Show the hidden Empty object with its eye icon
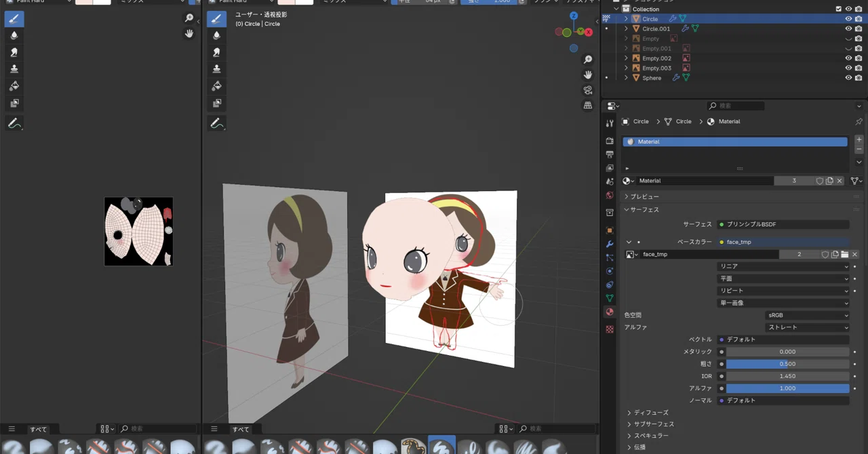Viewport: 868px width, 454px height. [x=848, y=39]
